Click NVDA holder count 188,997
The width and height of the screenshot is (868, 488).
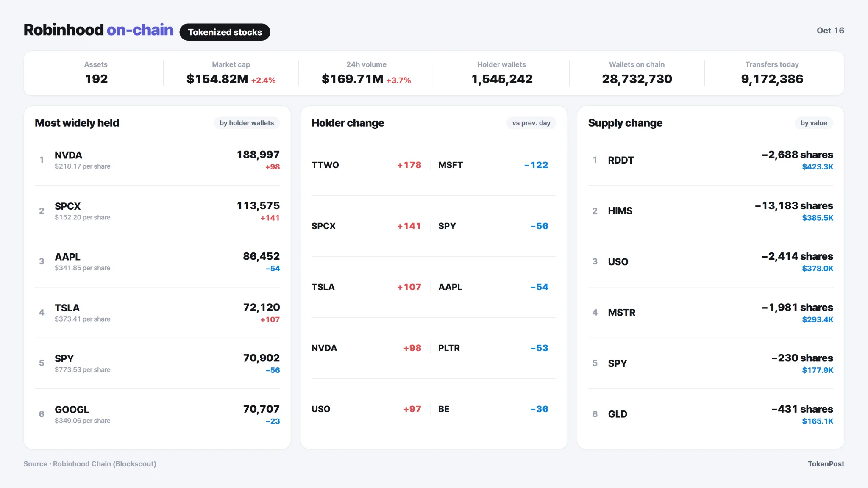pyautogui.click(x=258, y=155)
